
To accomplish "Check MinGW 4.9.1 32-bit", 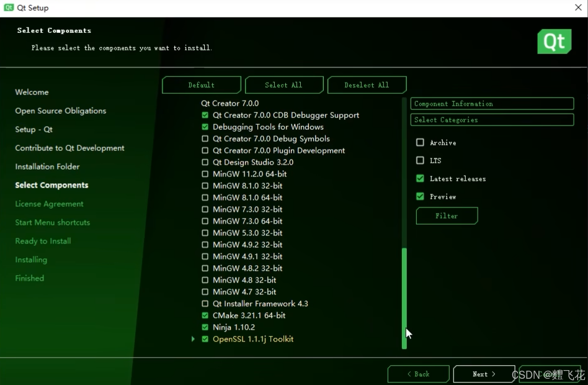I will coord(205,256).
